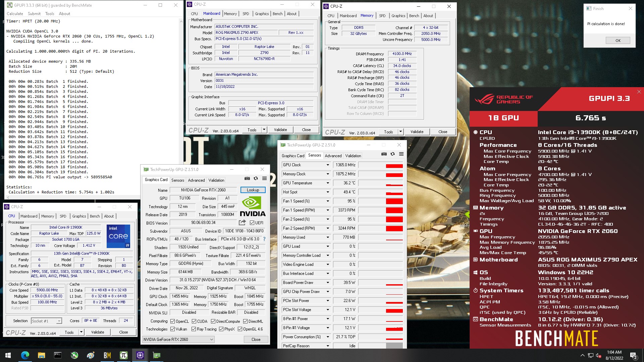Click the Xbox-style green taskbar icon

click(x=74, y=355)
